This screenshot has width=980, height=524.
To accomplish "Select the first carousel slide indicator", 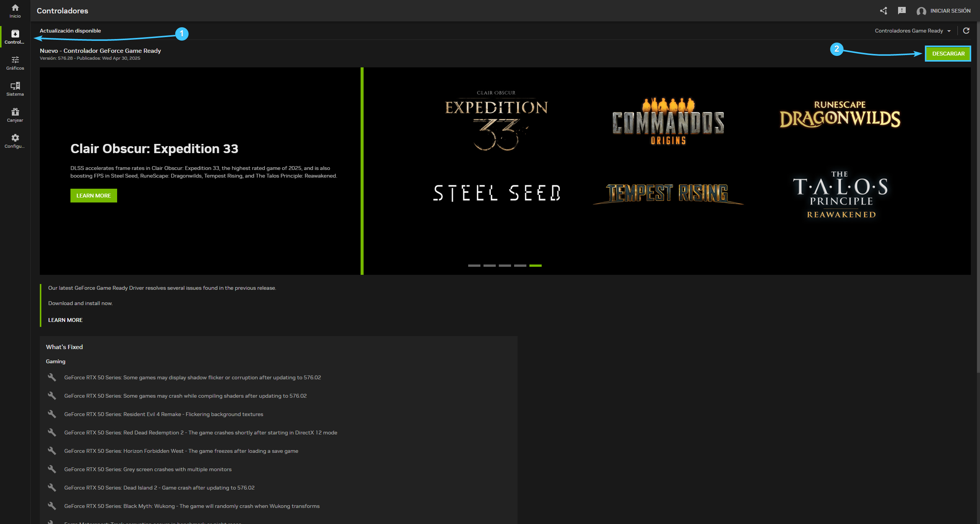I will click(x=474, y=265).
